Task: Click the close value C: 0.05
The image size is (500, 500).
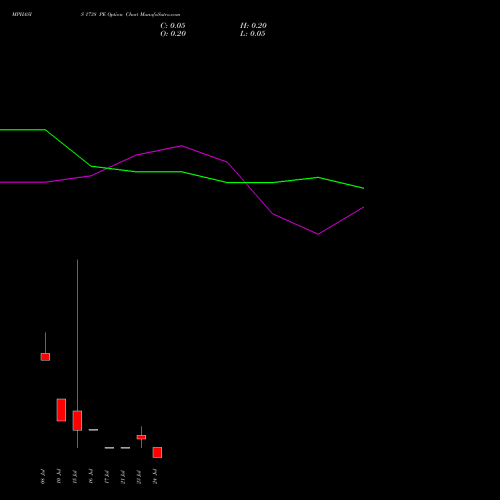Action: [173, 26]
